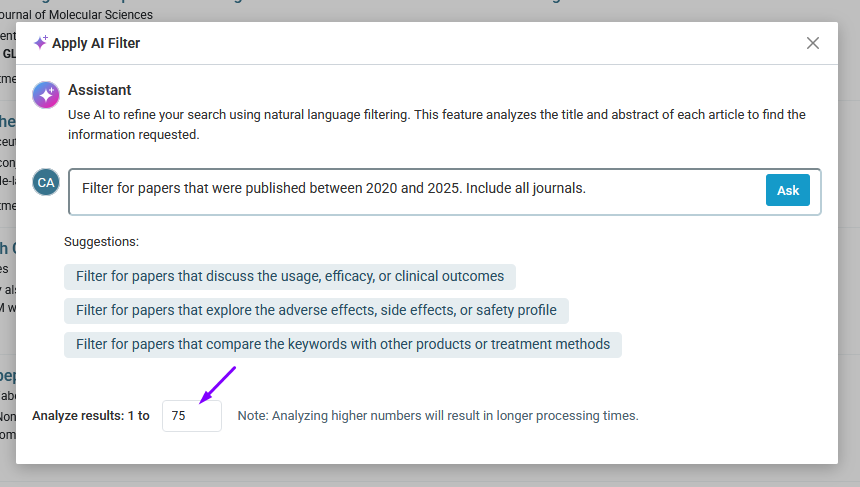Click the "Assistant" heading text
The image size is (860, 487).
[100, 90]
